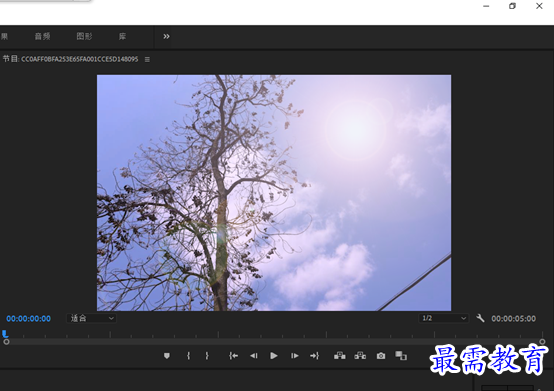
Task: Step back one frame
Action: click(254, 356)
